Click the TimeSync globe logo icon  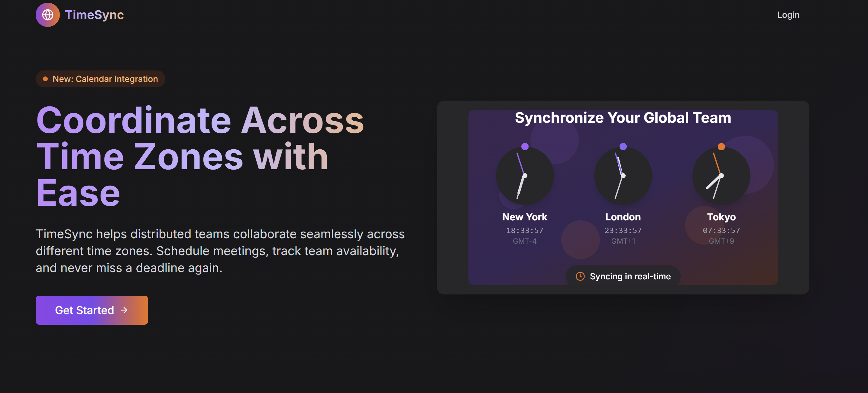tap(47, 15)
